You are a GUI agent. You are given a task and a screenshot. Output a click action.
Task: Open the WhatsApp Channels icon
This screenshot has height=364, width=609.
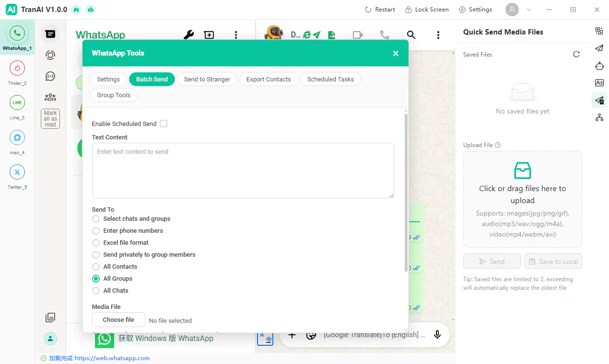50,76
